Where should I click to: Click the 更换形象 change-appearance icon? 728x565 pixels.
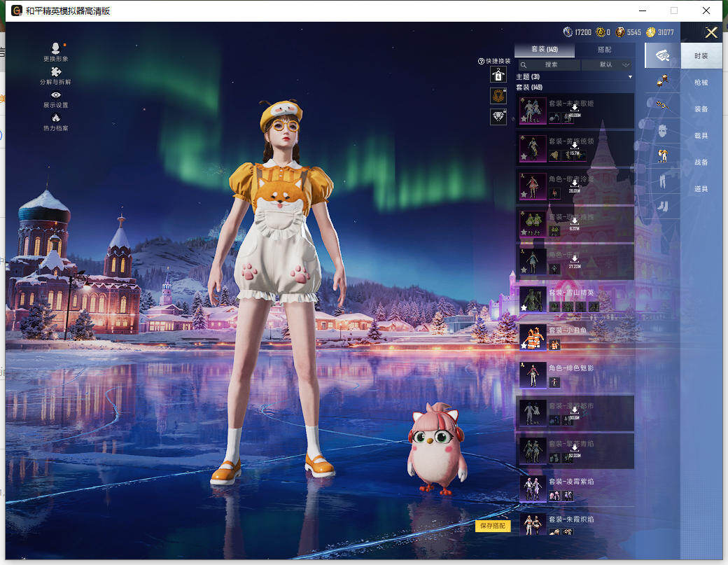pos(55,49)
